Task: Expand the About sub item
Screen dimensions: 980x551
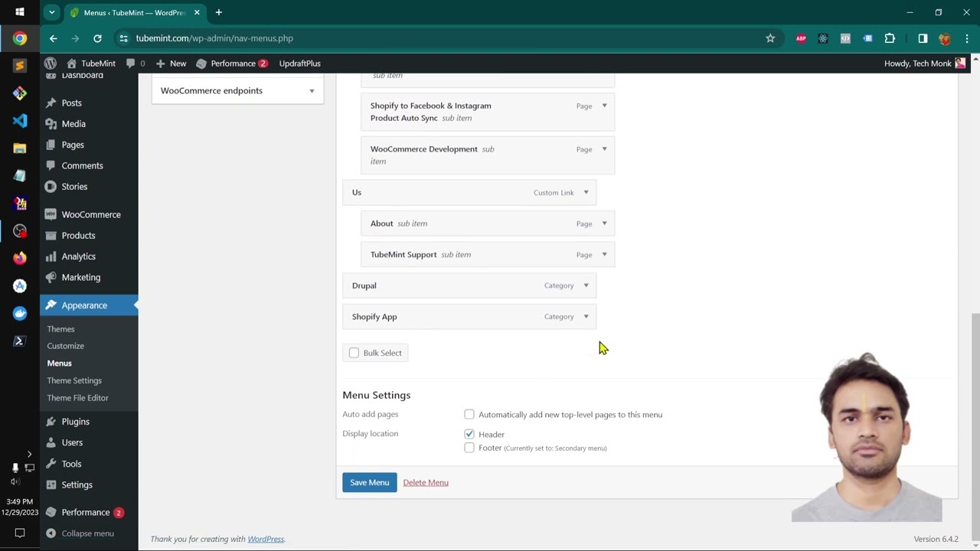Action: click(604, 223)
